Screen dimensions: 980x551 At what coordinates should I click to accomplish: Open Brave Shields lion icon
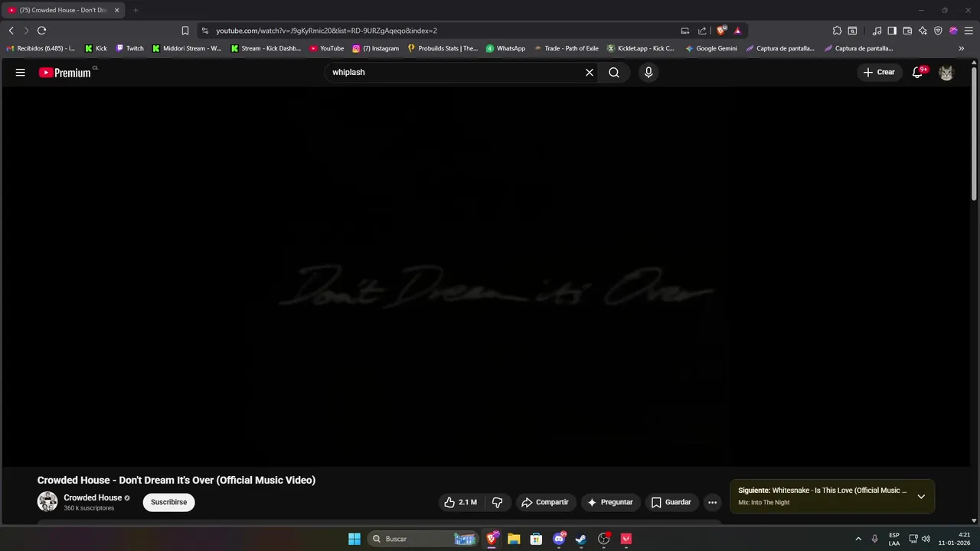[721, 31]
